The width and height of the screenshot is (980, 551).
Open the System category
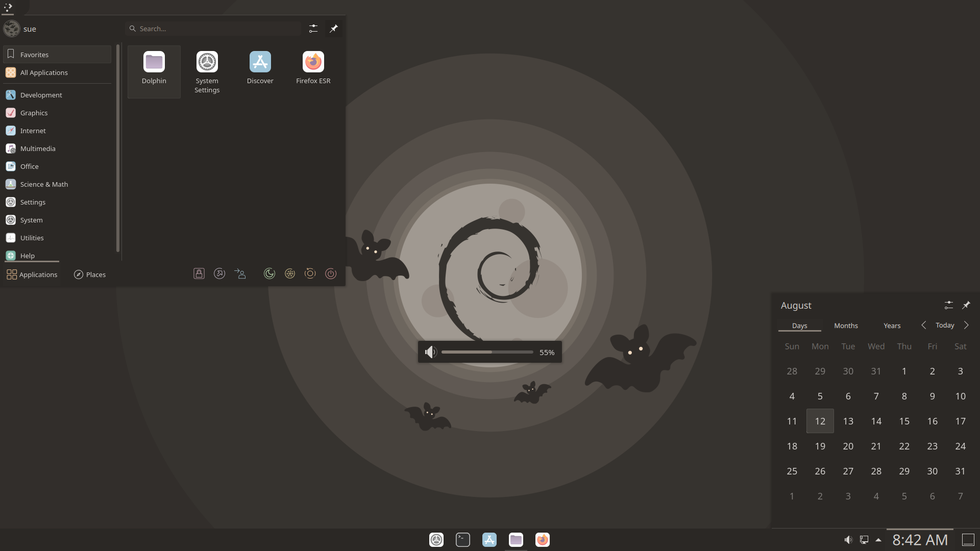(57, 220)
